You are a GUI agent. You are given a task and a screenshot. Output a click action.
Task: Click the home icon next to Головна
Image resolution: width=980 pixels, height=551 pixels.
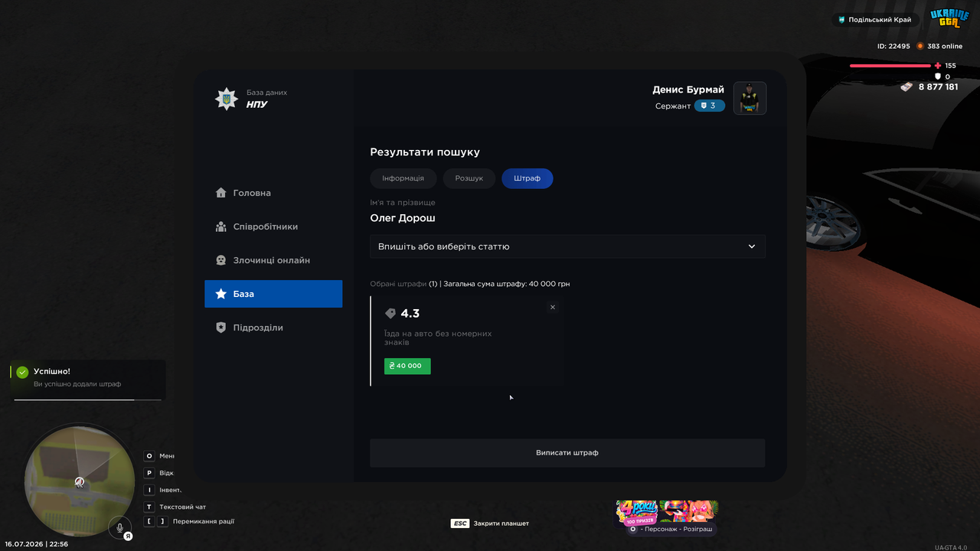pyautogui.click(x=221, y=193)
